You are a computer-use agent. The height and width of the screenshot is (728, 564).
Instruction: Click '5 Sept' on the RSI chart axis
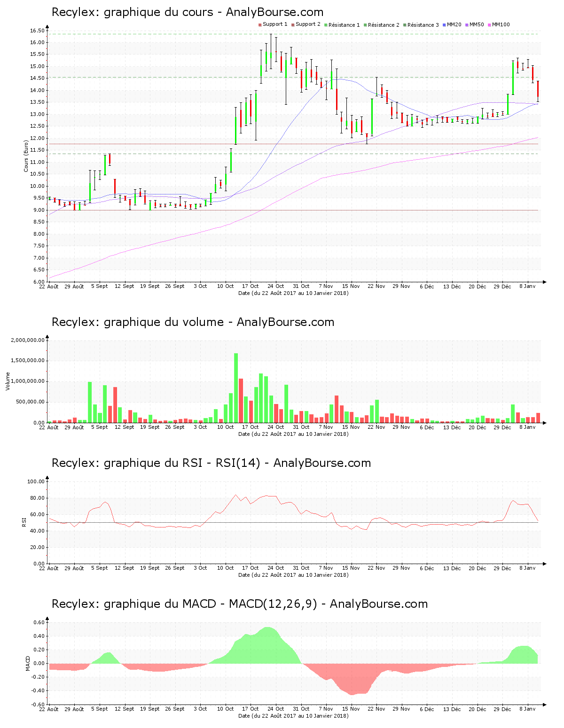[x=99, y=568]
